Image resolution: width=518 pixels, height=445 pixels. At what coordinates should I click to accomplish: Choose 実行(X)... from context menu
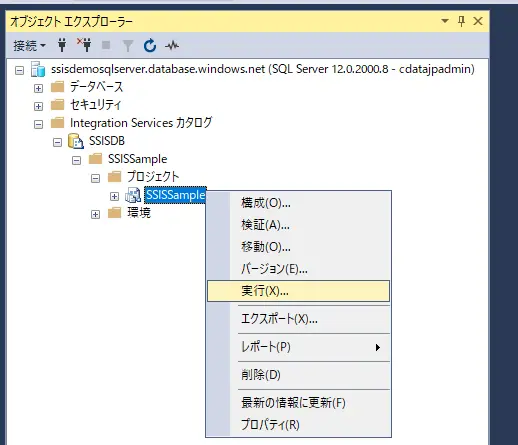298,291
